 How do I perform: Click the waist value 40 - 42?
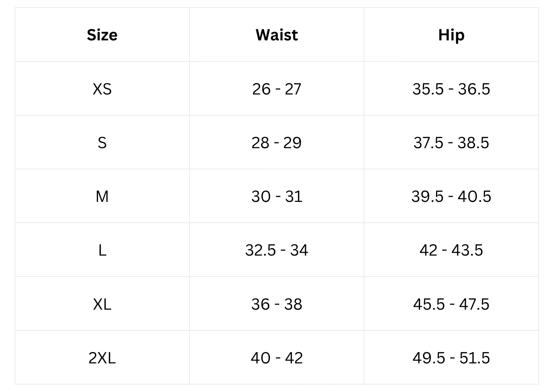(x=276, y=358)
